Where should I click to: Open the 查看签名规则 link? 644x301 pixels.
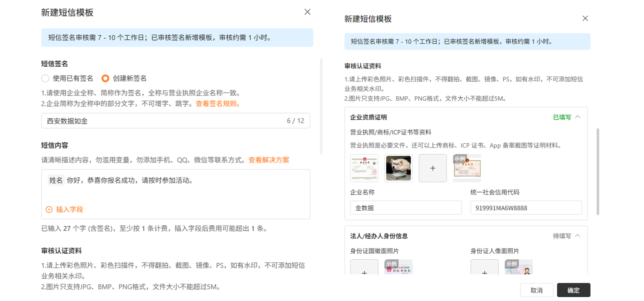tap(218, 104)
